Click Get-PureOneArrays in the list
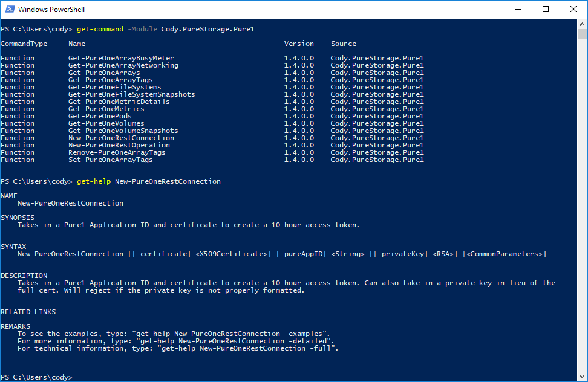 pos(104,73)
